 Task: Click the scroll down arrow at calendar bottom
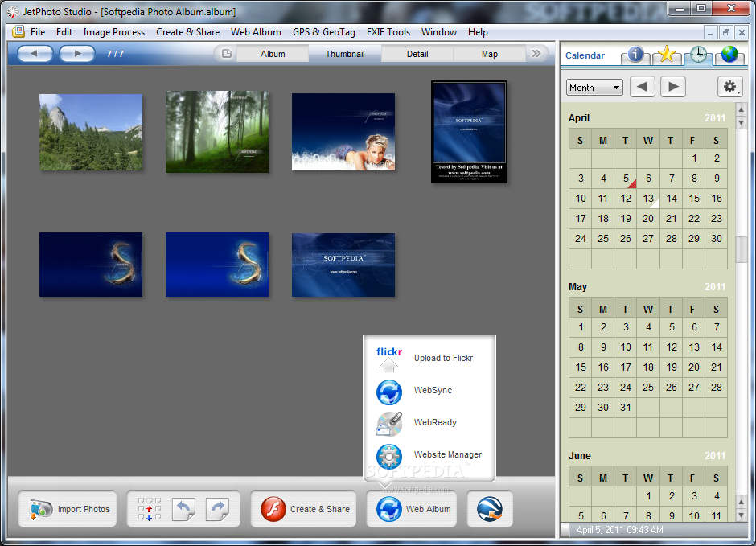click(741, 515)
